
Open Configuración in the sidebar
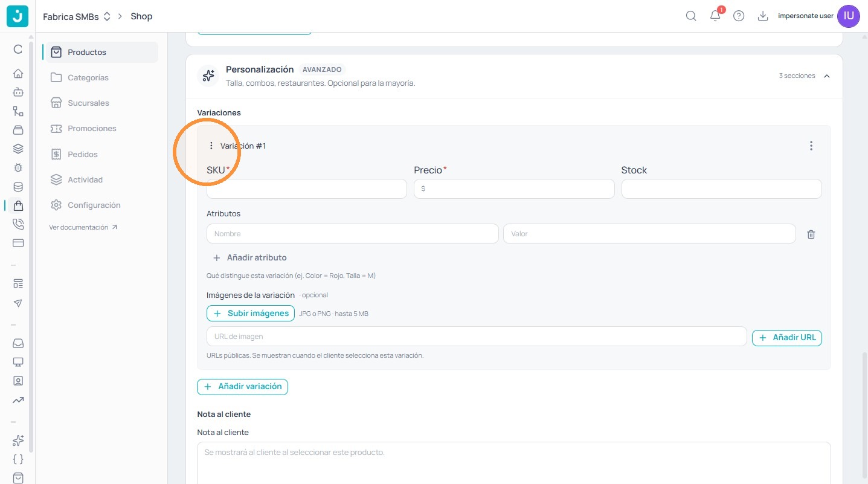point(100,205)
